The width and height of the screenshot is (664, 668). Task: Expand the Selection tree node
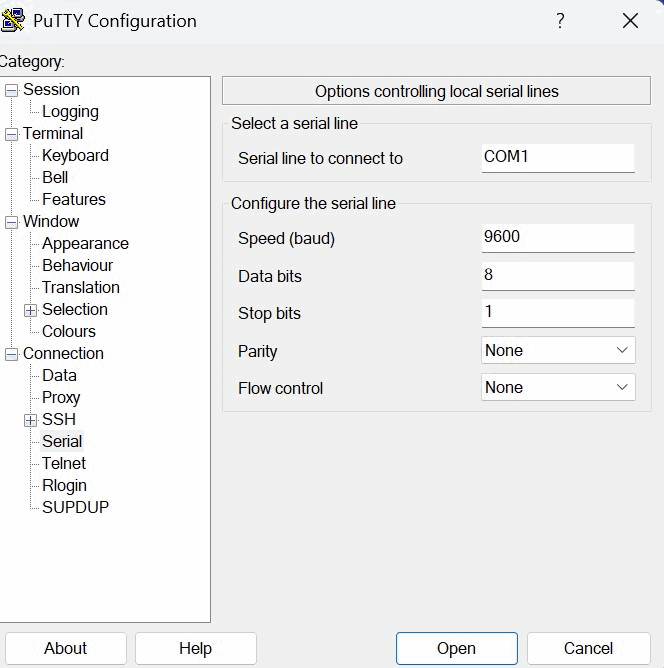[30, 311]
